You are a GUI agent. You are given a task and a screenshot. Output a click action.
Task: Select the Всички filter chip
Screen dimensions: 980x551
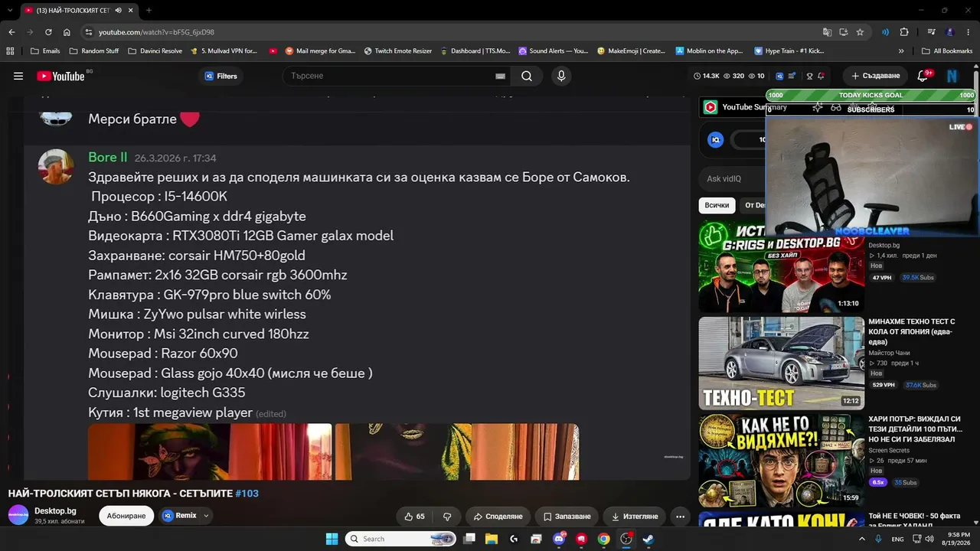(717, 205)
